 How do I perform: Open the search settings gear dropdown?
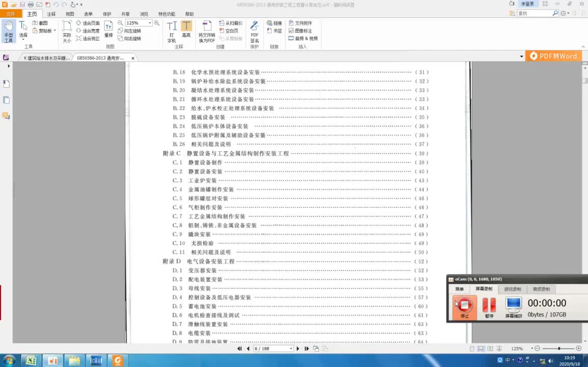point(565,13)
